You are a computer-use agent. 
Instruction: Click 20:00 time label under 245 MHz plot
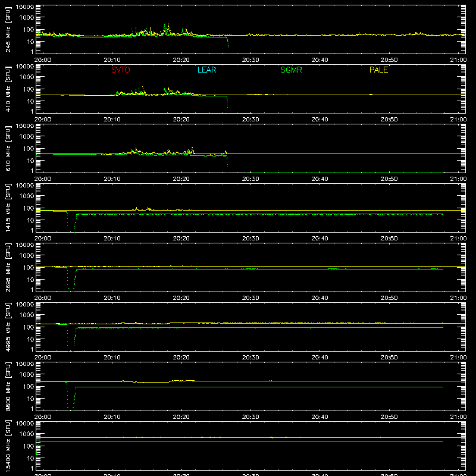(x=42, y=60)
